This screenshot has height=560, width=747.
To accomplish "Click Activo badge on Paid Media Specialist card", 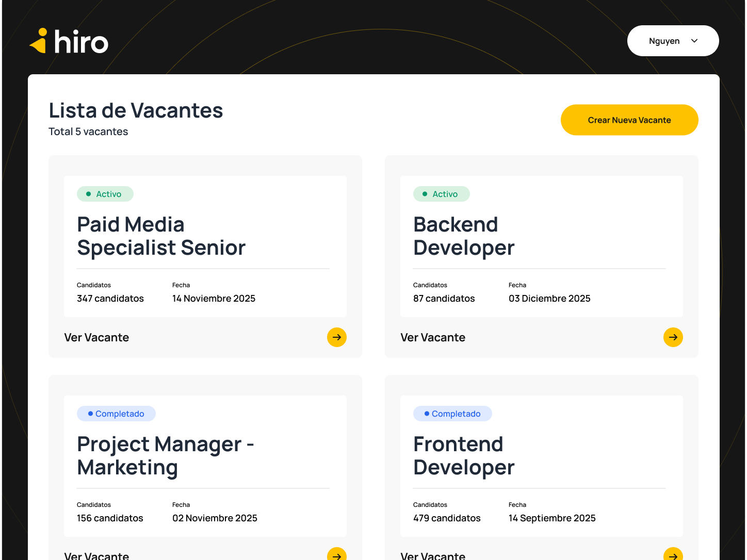I will click(105, 194).
